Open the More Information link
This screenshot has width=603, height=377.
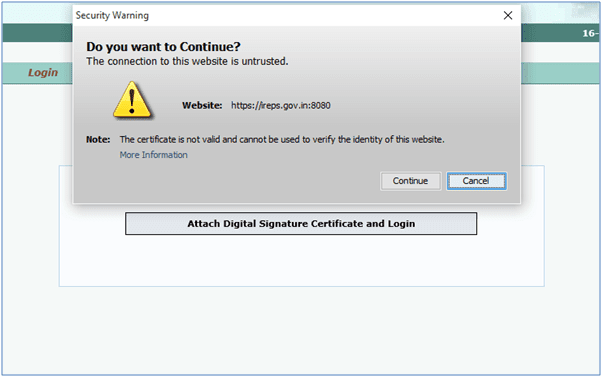coord(153,155)
